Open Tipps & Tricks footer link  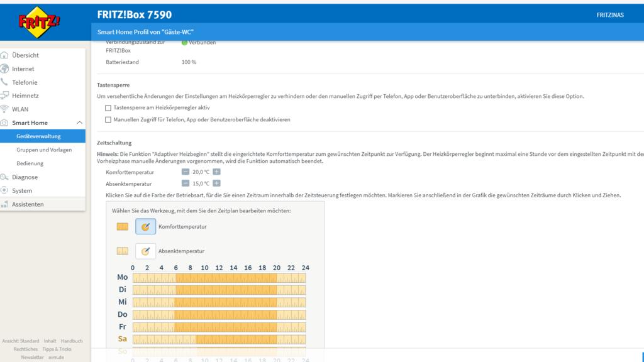(57, 349)
